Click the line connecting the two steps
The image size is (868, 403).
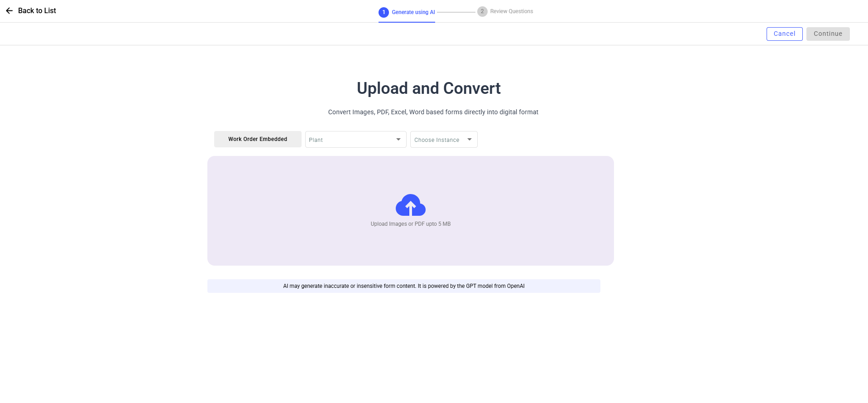[x=456, y=12]
